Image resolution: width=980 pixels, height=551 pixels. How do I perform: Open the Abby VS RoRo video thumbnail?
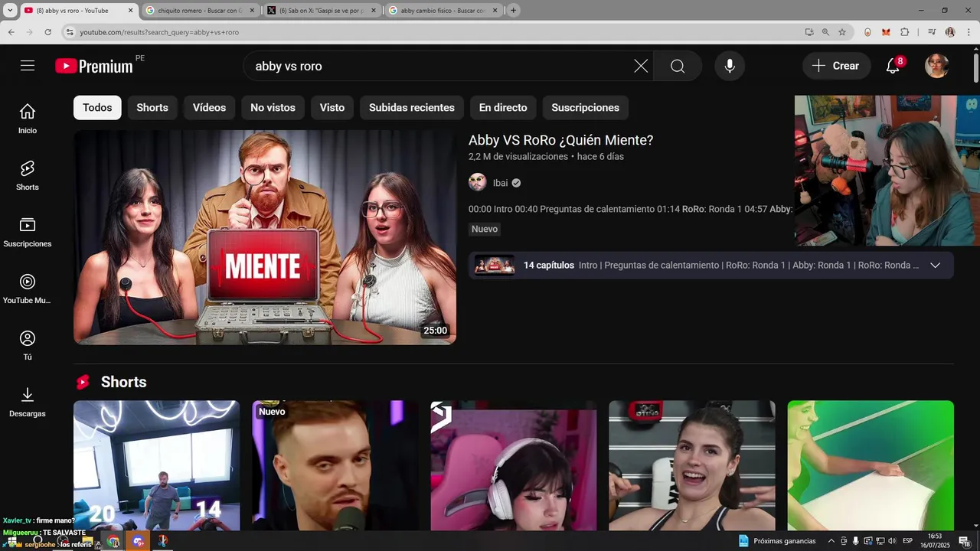coord(265,237)
